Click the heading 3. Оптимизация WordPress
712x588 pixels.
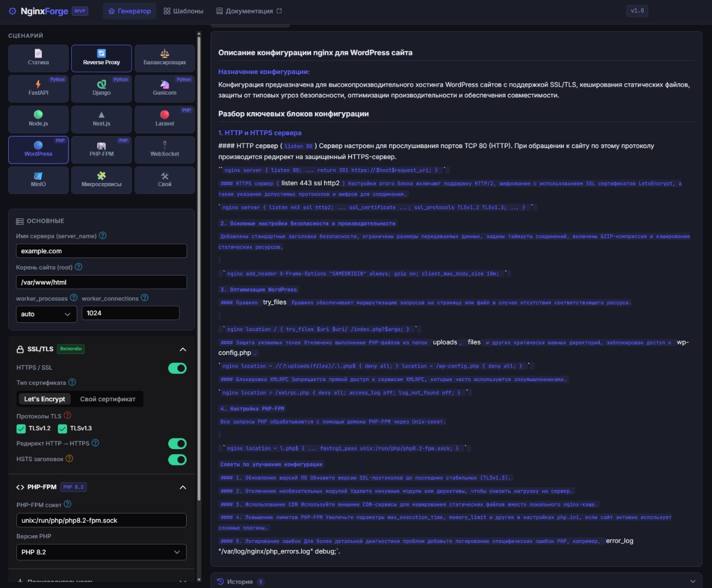(259, 290)
